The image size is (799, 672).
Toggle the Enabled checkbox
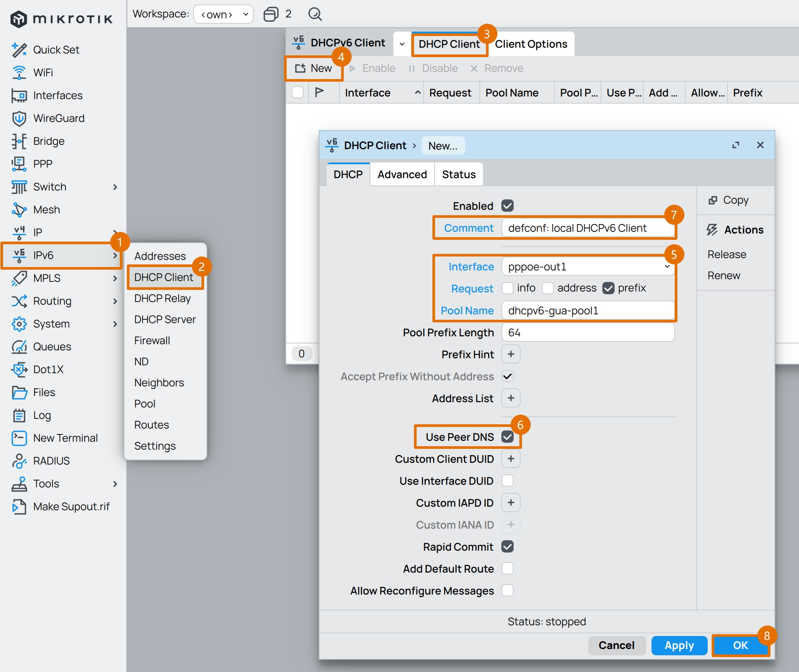click(x=507, y=206)
